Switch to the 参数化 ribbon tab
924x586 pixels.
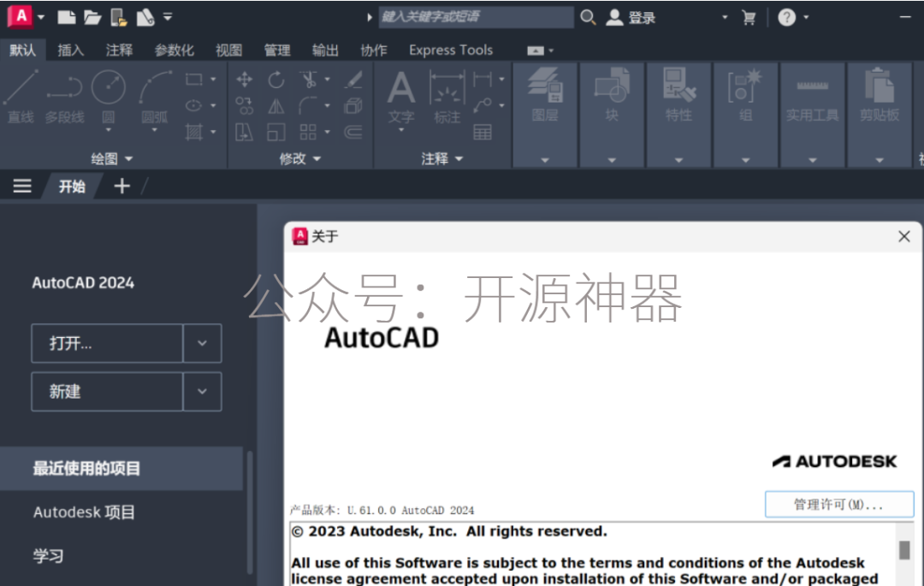[174, 50]
